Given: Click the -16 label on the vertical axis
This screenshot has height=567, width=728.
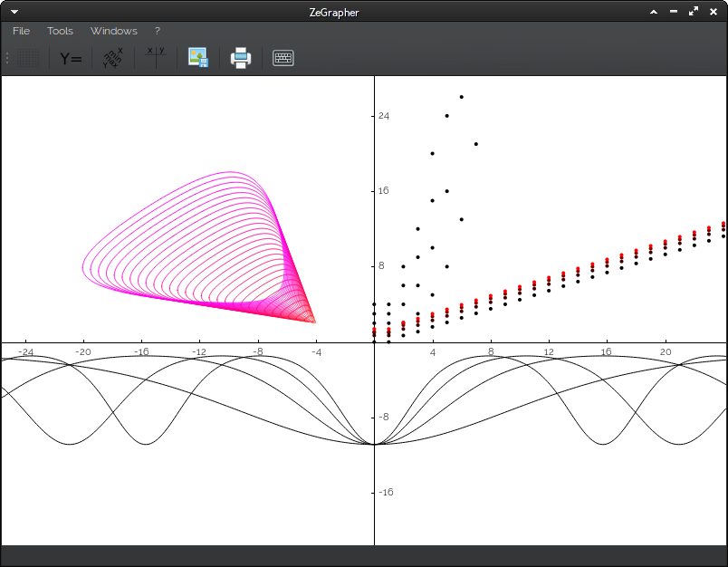Looking at the screenshot, I should tap(386, 492).
